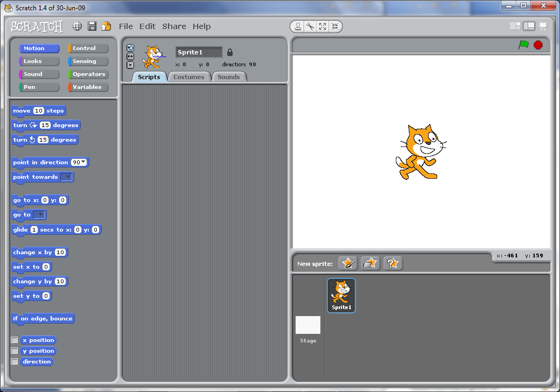
Task: Click the cat sprite preview in header
Action: click(153, 57)
